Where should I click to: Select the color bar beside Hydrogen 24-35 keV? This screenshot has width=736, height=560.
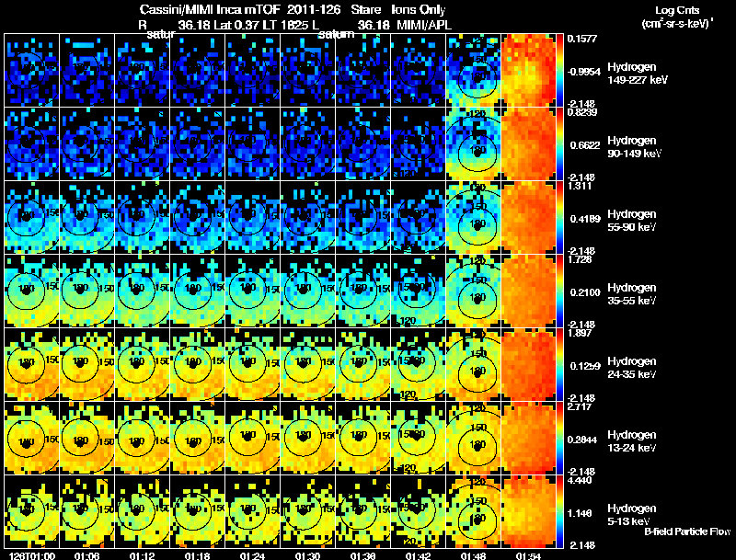pyautogui.click(x=559, y=365)
